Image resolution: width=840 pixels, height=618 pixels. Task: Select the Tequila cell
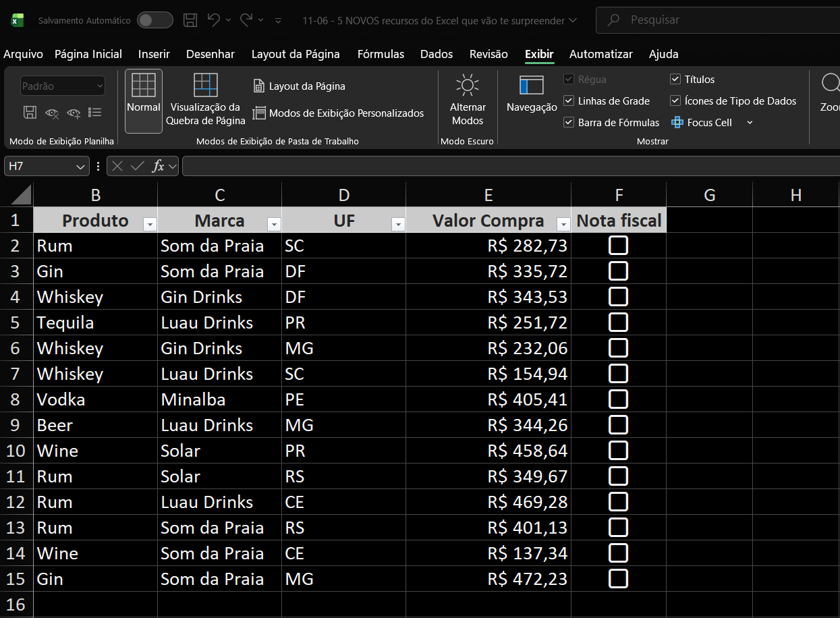[95, 322]
